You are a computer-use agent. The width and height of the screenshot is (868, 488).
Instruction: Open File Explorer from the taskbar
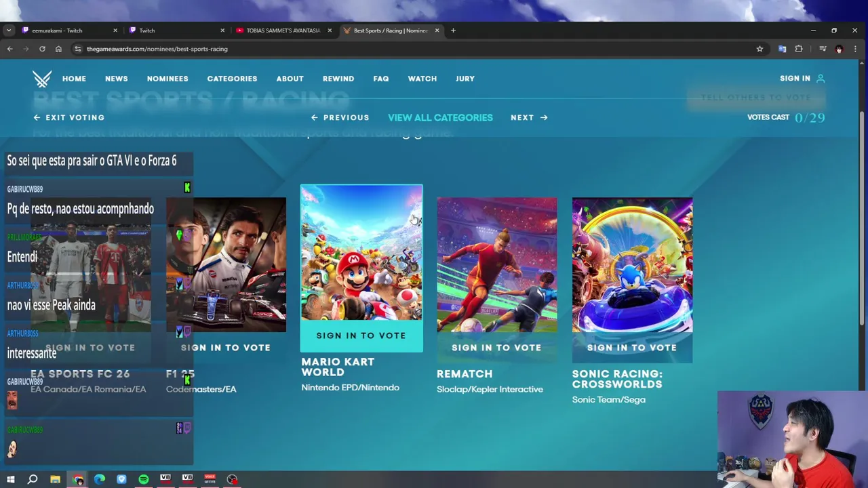tap(55, 479)
